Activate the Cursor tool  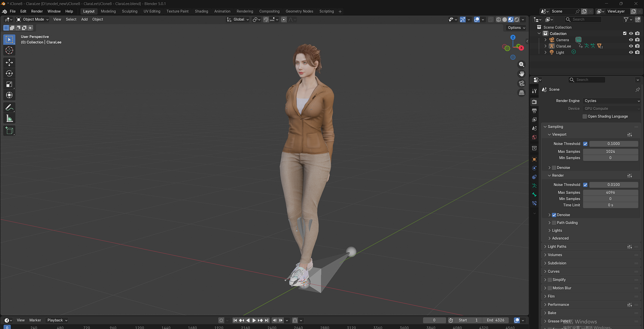(x=9, y=51)
